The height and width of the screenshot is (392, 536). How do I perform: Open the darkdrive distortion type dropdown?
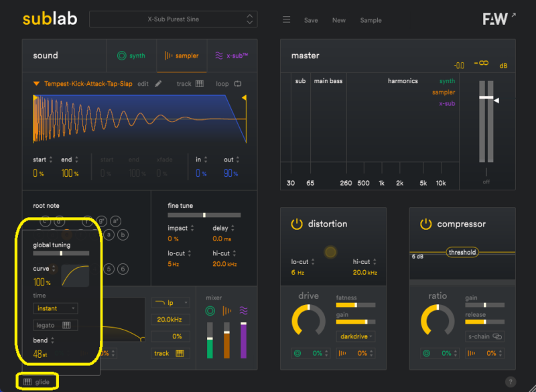coord(356,336)
